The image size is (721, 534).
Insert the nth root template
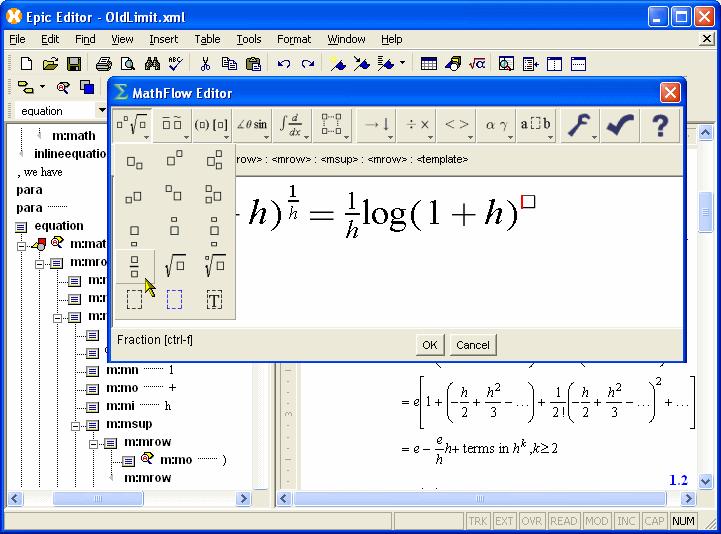tap(214, 266)
